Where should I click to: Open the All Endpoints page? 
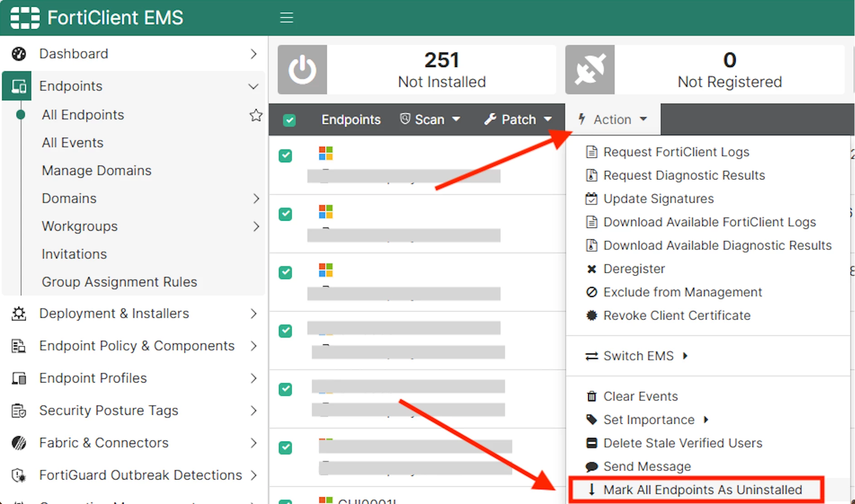point(83,115)
